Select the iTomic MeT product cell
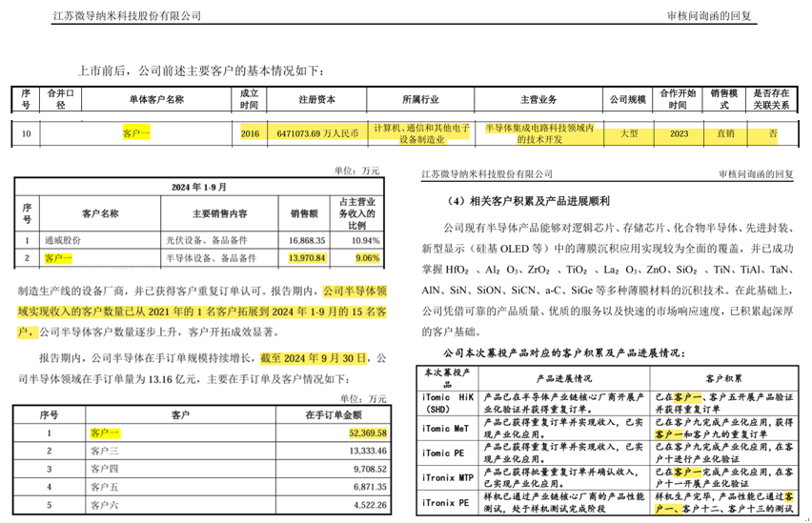 445,429
